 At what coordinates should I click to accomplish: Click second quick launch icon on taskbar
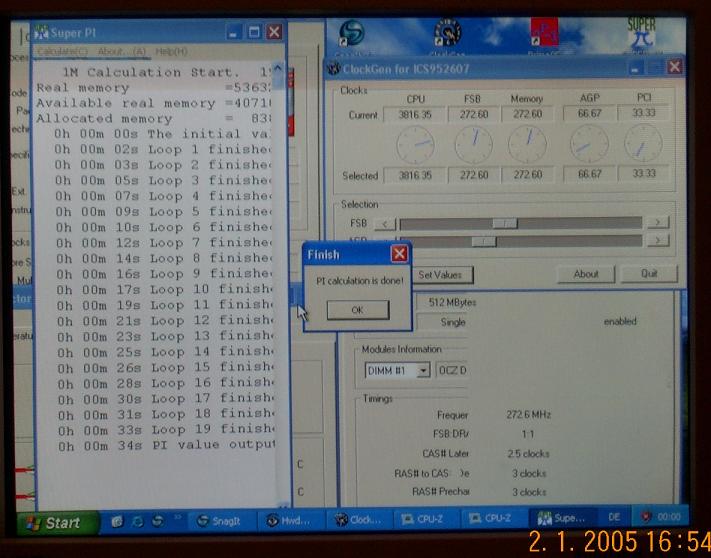click(137, 522)
